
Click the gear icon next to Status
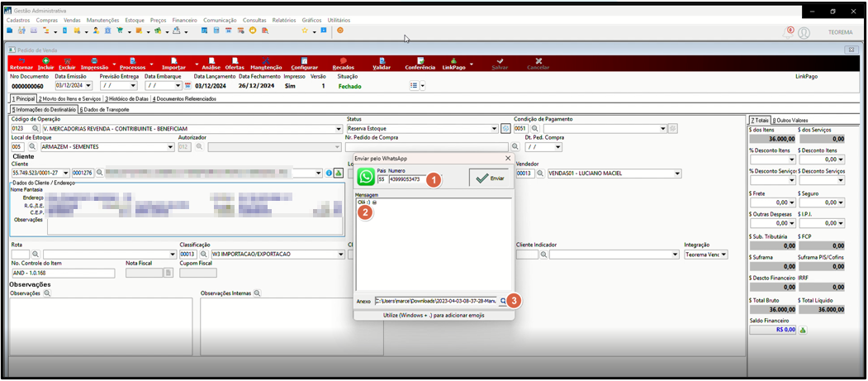pyautogui.click(x=505, y=128)
